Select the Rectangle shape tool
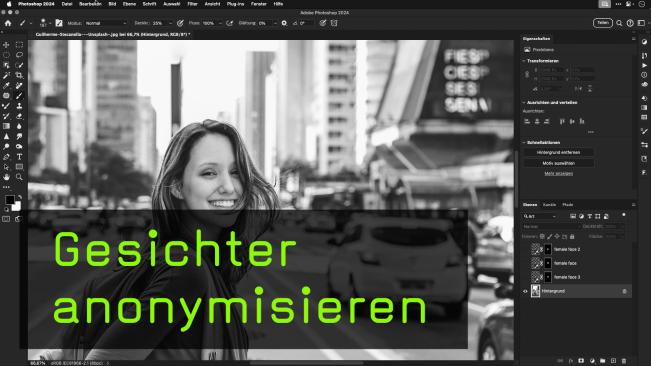Image resolution: width=651 pixels, height=366 pixels. (x=19, y=167)
